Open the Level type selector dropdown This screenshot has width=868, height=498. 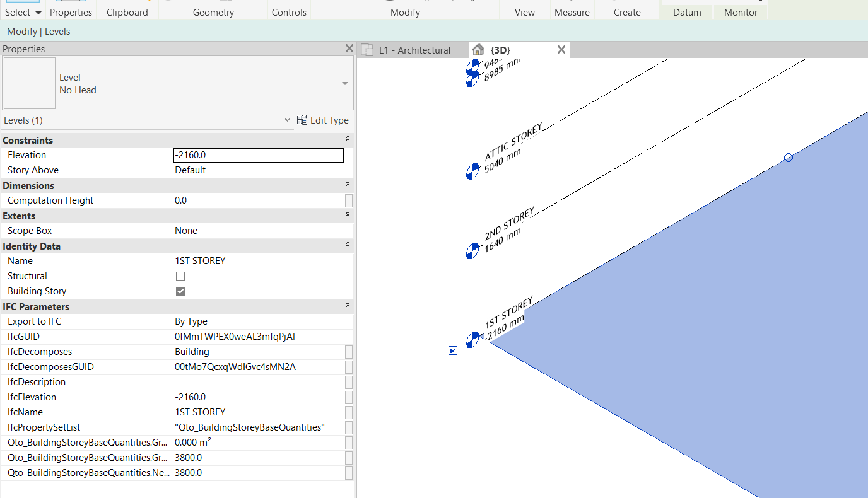pyautogui.click(x=345, y=84)
